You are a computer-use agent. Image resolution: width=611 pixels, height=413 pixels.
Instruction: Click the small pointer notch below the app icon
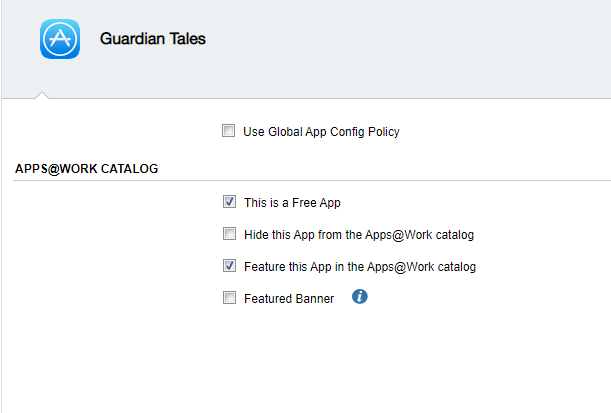pyautogui.click(x=41, y=96)
